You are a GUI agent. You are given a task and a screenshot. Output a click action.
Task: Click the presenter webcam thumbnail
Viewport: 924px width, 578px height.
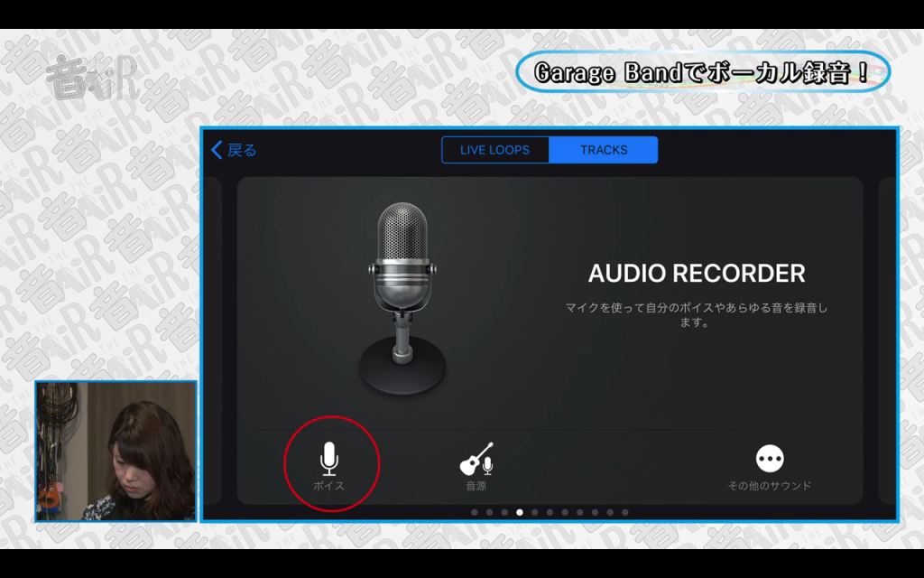point(115,451)
